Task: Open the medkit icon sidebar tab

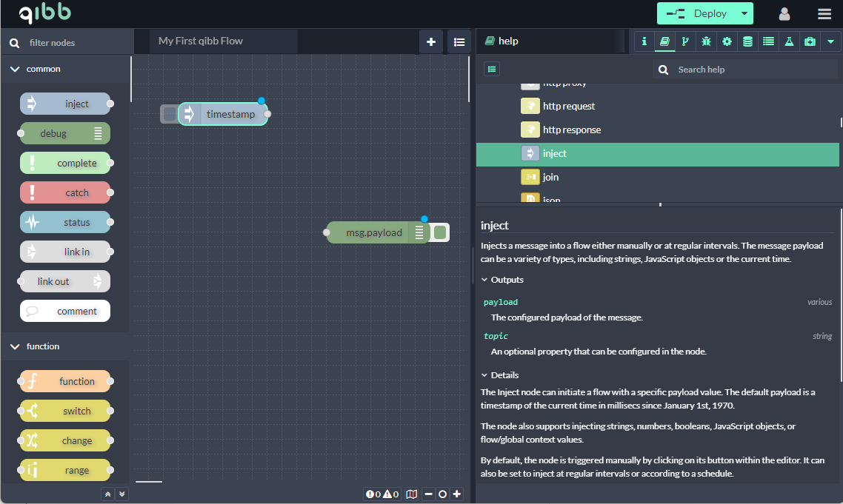Action: click(810, 41)
